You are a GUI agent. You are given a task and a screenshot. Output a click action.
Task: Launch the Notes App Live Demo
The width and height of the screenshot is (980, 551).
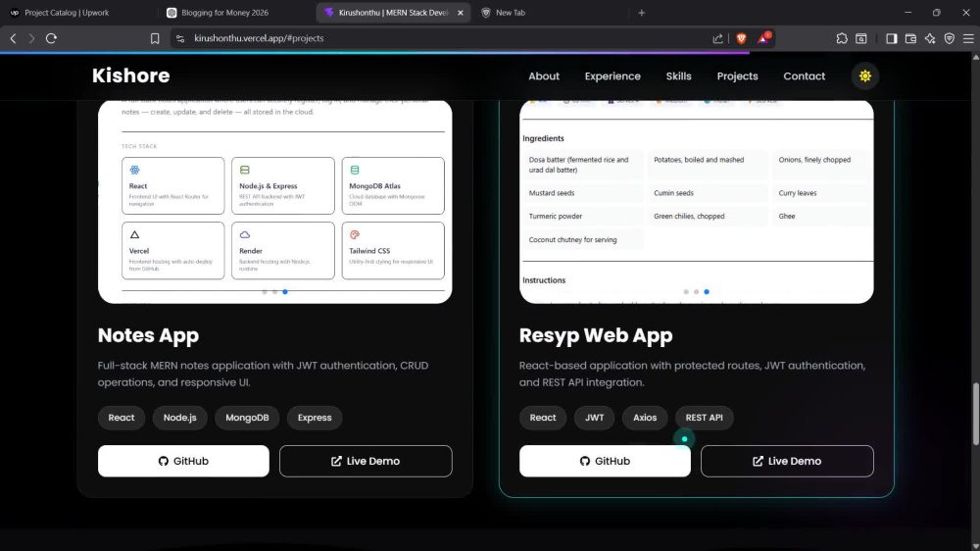coord(366,461)
